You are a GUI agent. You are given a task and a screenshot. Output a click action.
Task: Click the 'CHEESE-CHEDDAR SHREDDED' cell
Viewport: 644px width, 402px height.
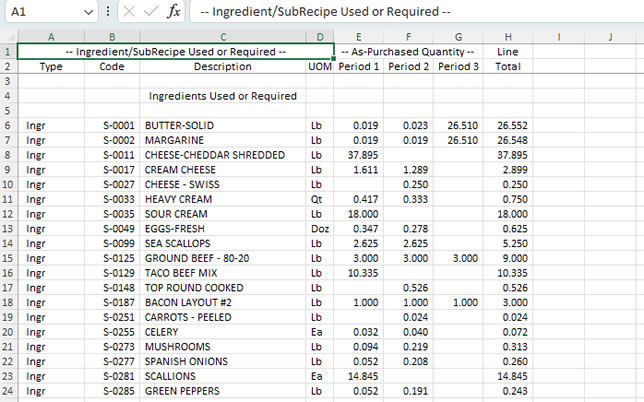point(223,155)
